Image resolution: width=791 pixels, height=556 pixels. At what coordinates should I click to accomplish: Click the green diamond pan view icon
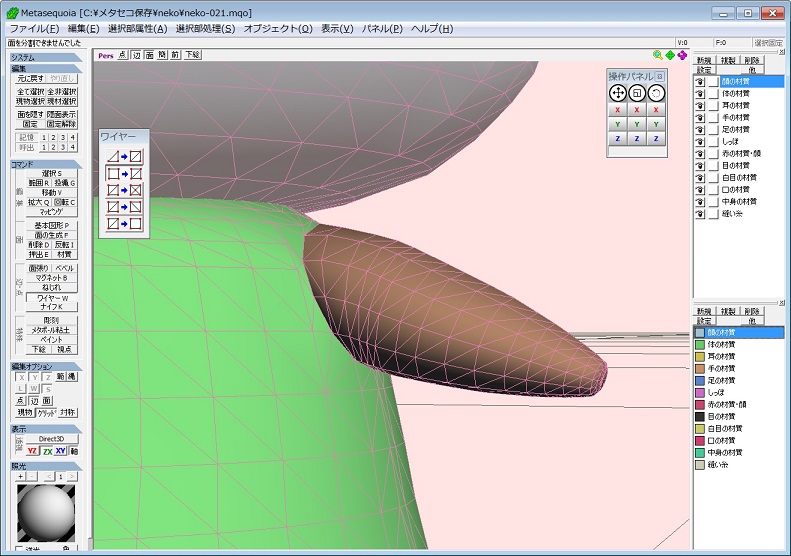pyautogui.click(x=670, y=55)
